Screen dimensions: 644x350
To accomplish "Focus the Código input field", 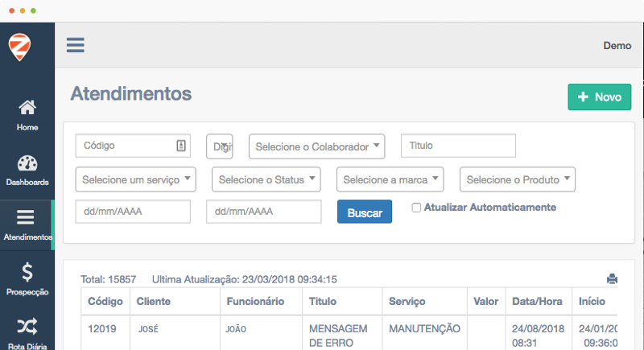I will tap(127, 146).
